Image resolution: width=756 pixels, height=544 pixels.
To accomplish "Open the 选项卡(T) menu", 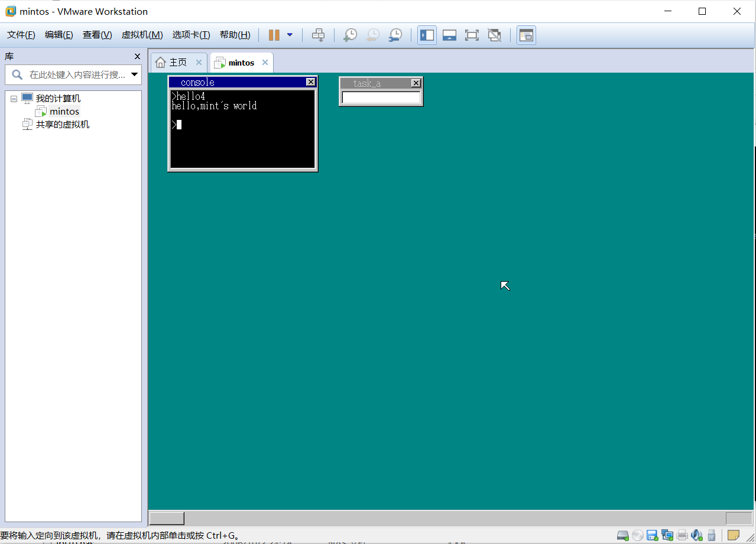I will [x=192, y=35].
